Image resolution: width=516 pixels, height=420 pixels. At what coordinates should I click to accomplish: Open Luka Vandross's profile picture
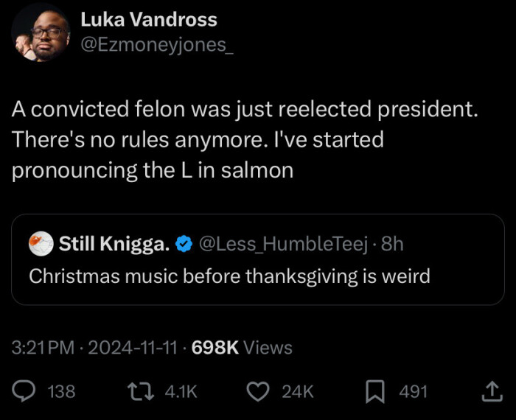click(41, 35)
